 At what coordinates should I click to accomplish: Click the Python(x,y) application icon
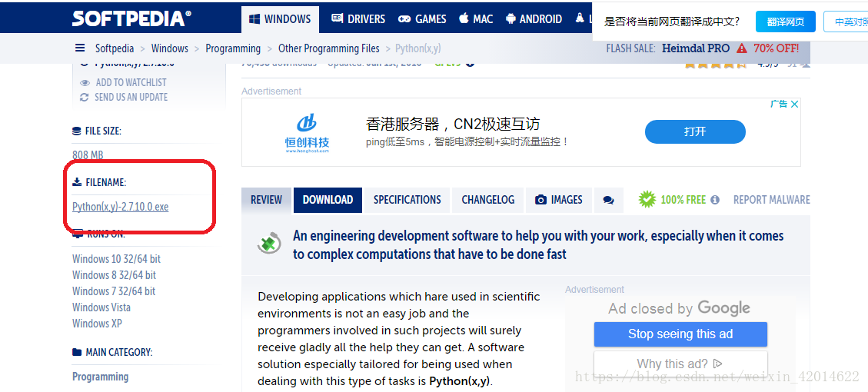point(269,244)
